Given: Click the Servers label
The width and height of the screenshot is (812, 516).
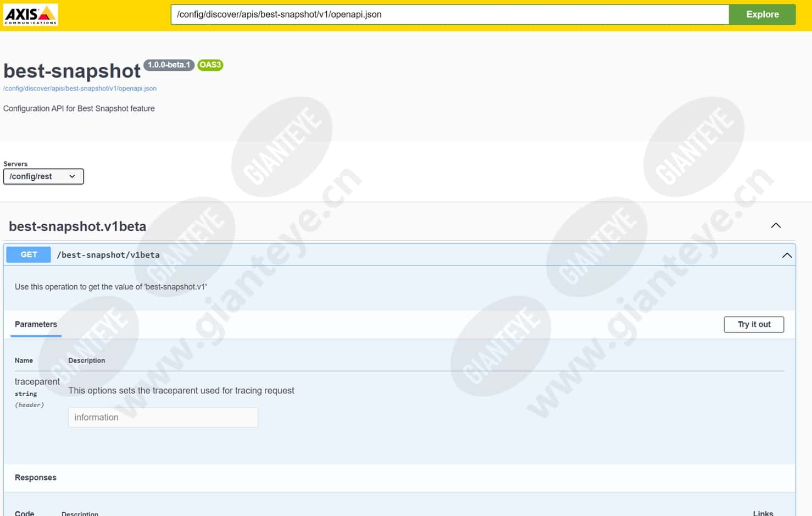Looking at the screenshot, I should (x=15, y=164).
